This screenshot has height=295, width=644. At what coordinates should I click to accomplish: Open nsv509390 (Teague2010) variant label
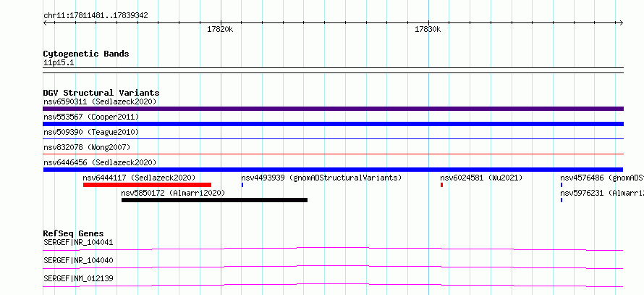tap(91, 132)
